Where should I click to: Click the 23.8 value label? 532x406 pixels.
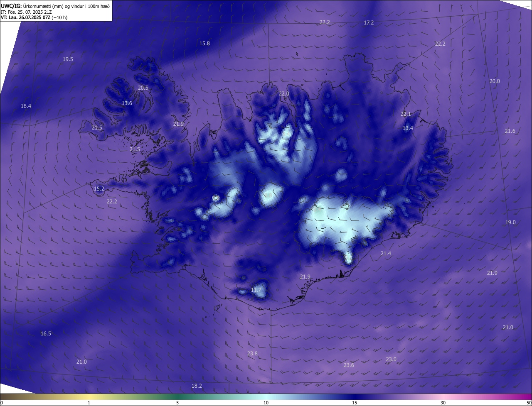click(x=252, y=354)
